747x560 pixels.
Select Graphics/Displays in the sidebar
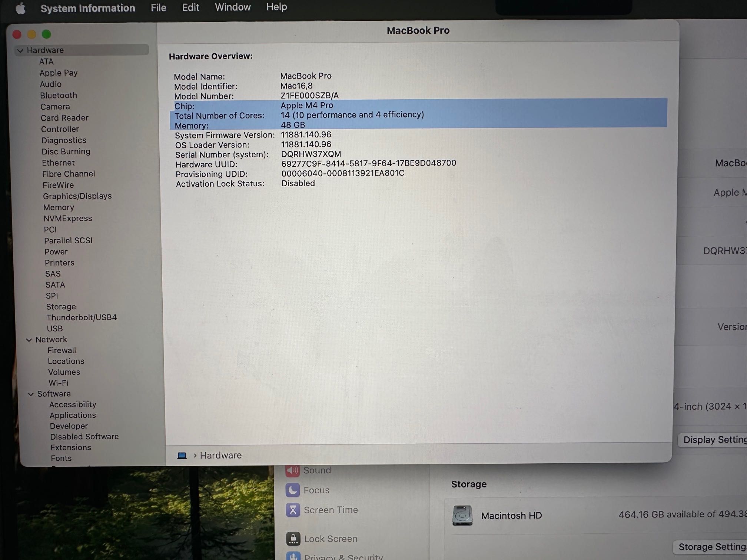[x=77, y=196]
